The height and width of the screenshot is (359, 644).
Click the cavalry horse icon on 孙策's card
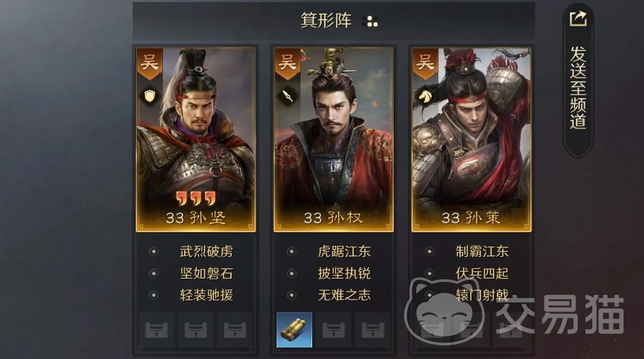(x=425, y=97)
